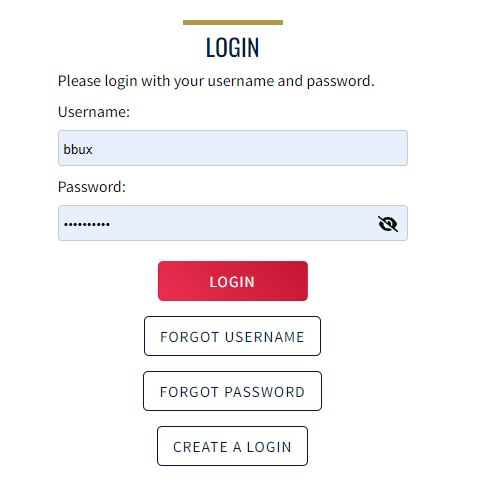This screenshot has height=483, width=482.
Task: Click the gold bar above LOGIN heading
Action: pos(233,22)
